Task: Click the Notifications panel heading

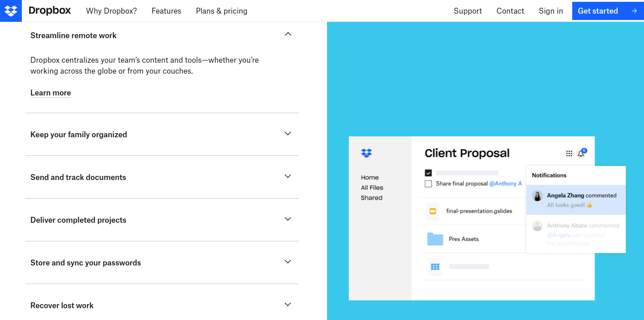Action: click(549, 175)
